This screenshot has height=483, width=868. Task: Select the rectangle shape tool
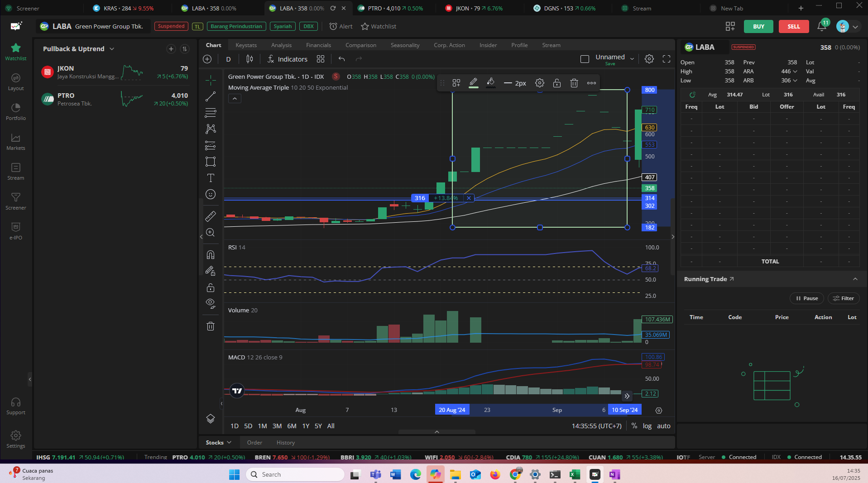pos(211,162)
